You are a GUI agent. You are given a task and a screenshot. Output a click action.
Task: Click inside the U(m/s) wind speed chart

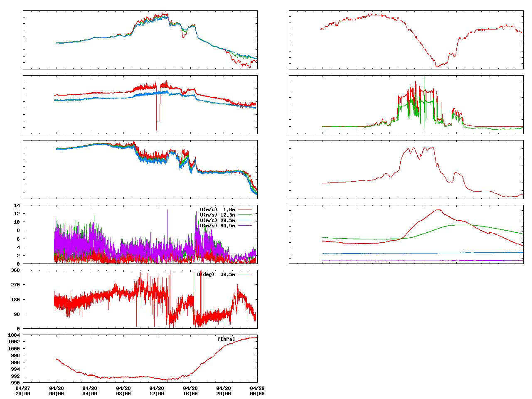[140, 234]
